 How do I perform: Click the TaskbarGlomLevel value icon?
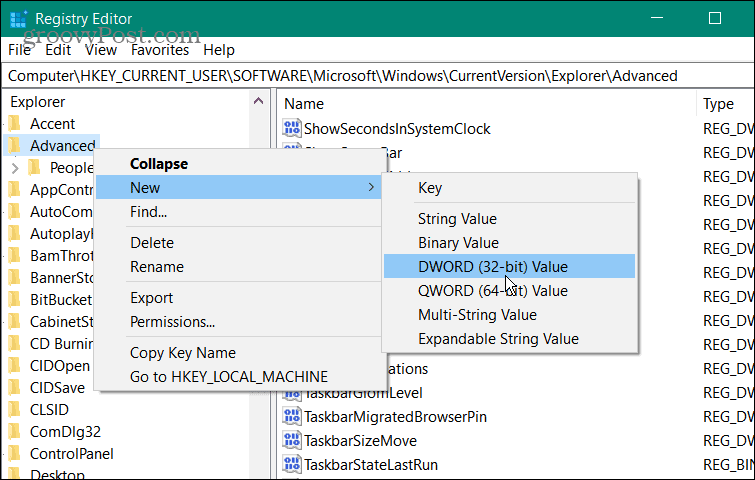(x=293, y=393)
